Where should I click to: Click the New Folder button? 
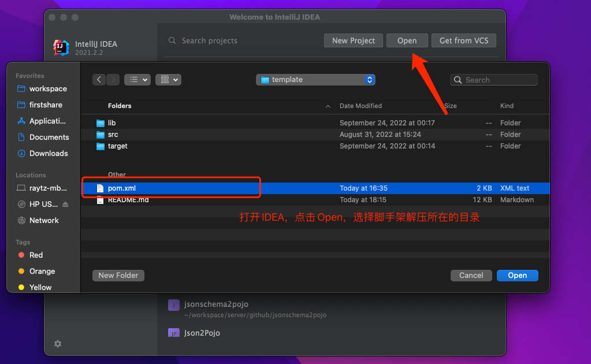[118, 276]
